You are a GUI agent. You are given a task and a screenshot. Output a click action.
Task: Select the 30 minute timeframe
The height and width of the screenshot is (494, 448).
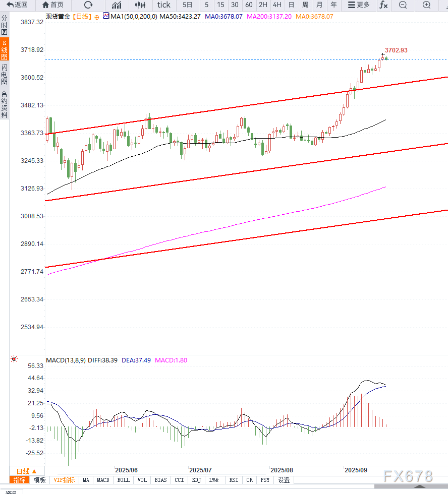[x=235, y=5]
